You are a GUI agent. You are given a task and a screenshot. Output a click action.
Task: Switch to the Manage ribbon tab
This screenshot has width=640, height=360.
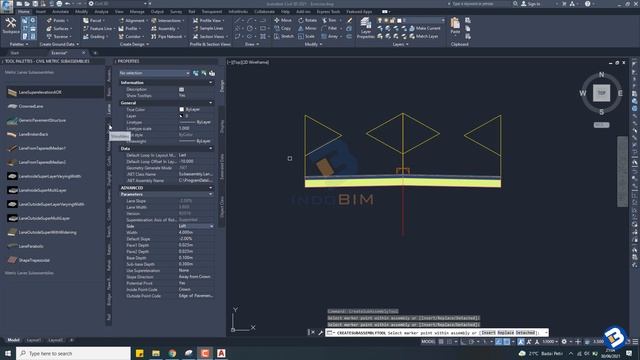(x=137, y=11)
